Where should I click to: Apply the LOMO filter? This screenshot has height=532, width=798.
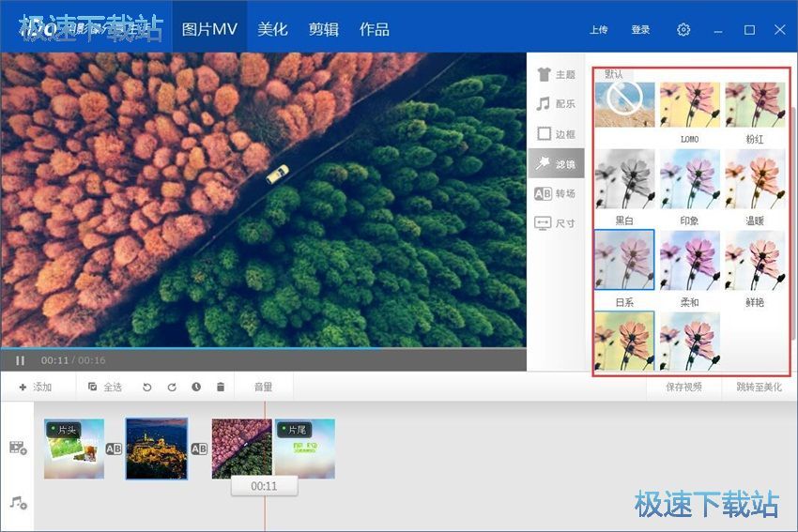click(x=690, y=104)
